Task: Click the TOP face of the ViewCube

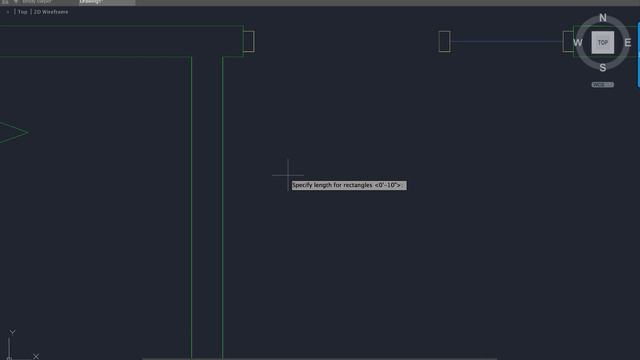Action: pyautogui.click(x=602, y=42)
